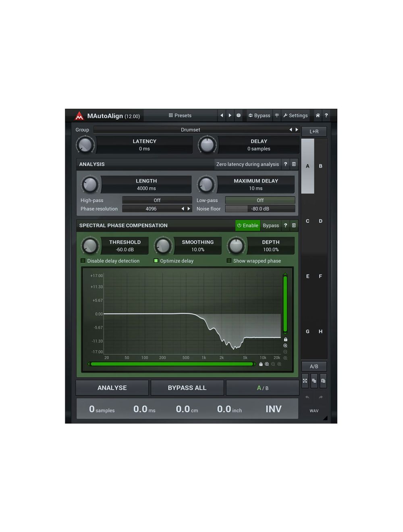The image size is (403, 532).
Task: Click the globe icon in the top toolbar
Action: pyautogui.click(x=239, y=116)
